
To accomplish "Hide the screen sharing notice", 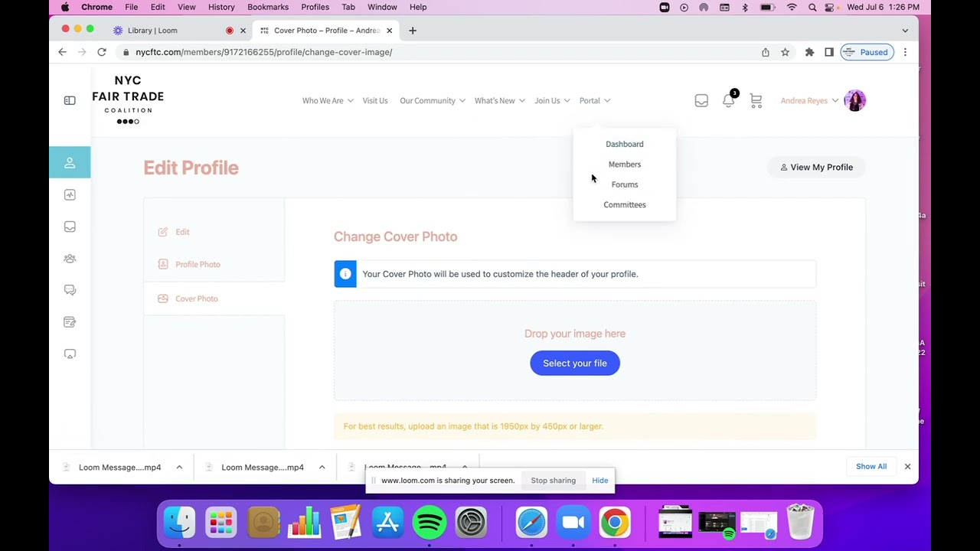I will tap(600, 481).
